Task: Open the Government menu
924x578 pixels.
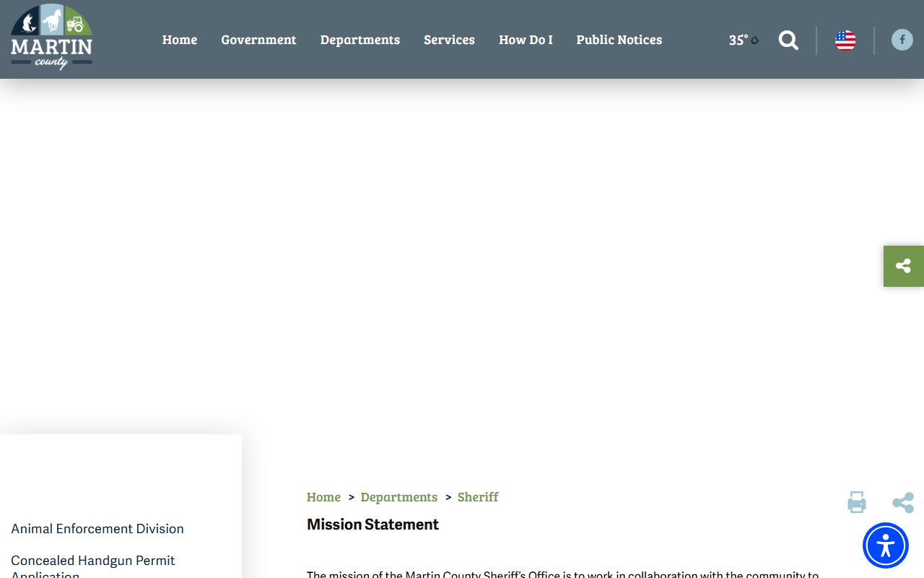Action: point(258,40)
